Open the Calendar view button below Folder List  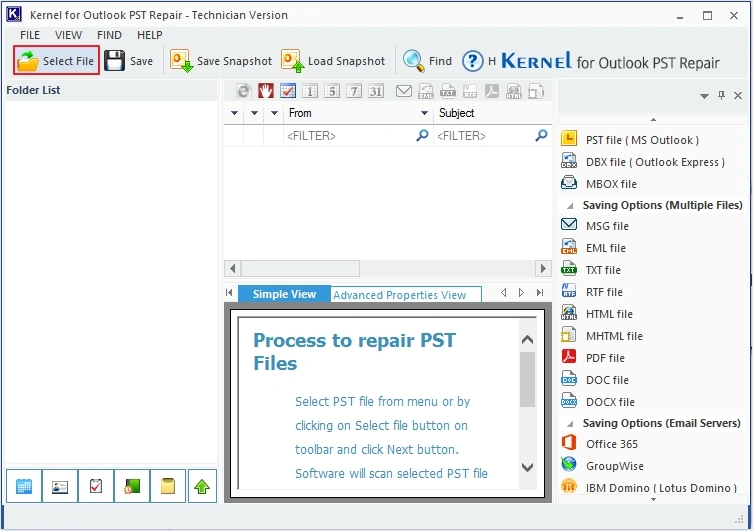click(24, 486)
